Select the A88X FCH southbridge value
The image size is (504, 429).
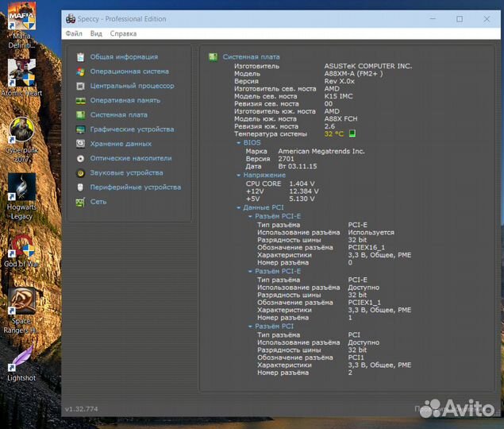(340, 118)
